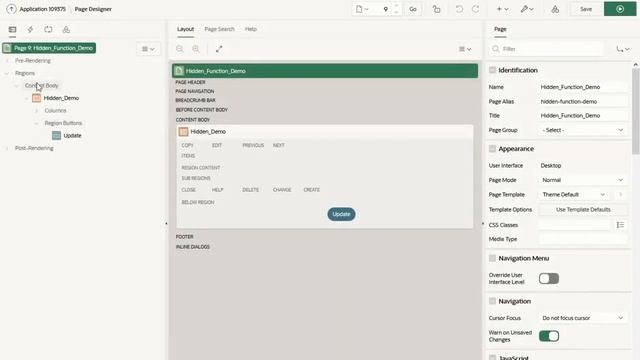
Task: Click the Page Alias field
Action: 583,102
